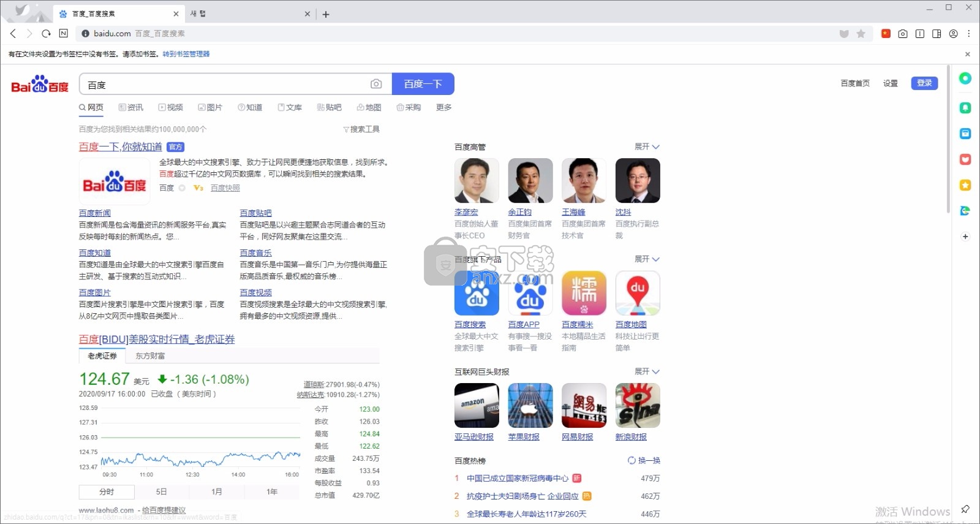Open the 百度快照 cached link

tap(225, 188)
